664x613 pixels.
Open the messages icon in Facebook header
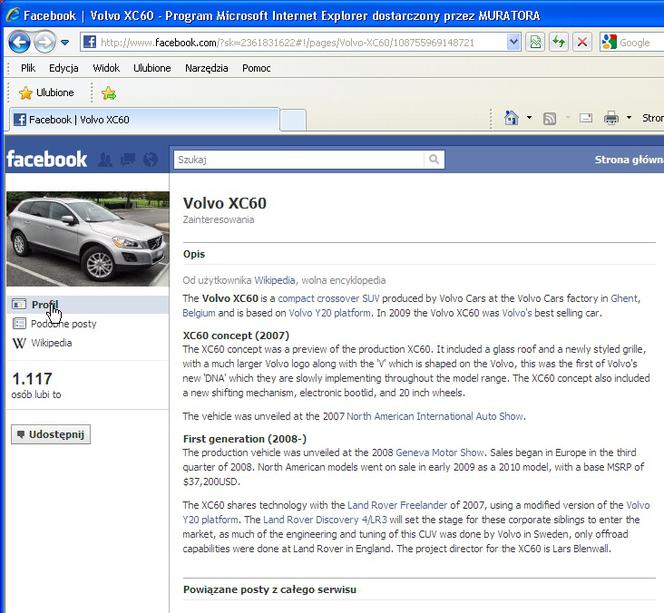127,160
